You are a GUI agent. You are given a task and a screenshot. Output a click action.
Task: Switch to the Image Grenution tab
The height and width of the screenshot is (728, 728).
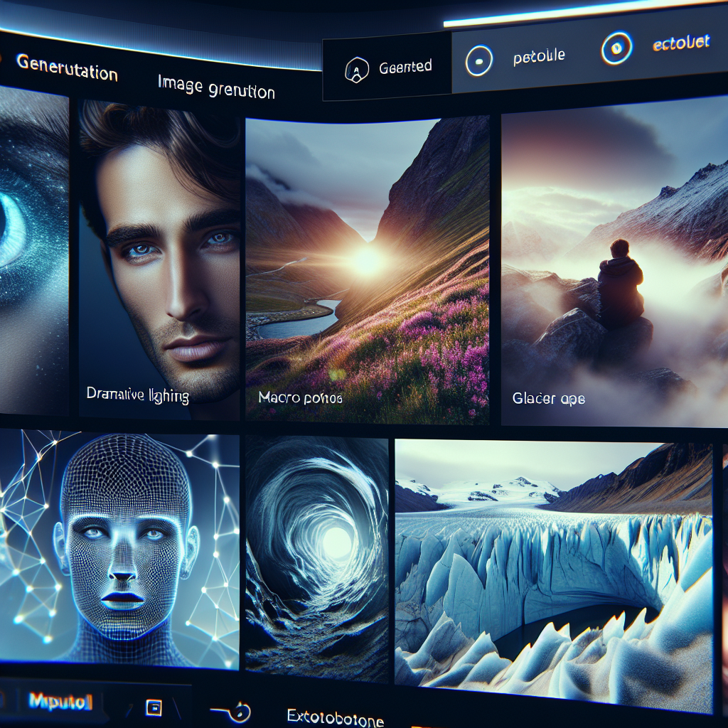click(x=216, y=87)
